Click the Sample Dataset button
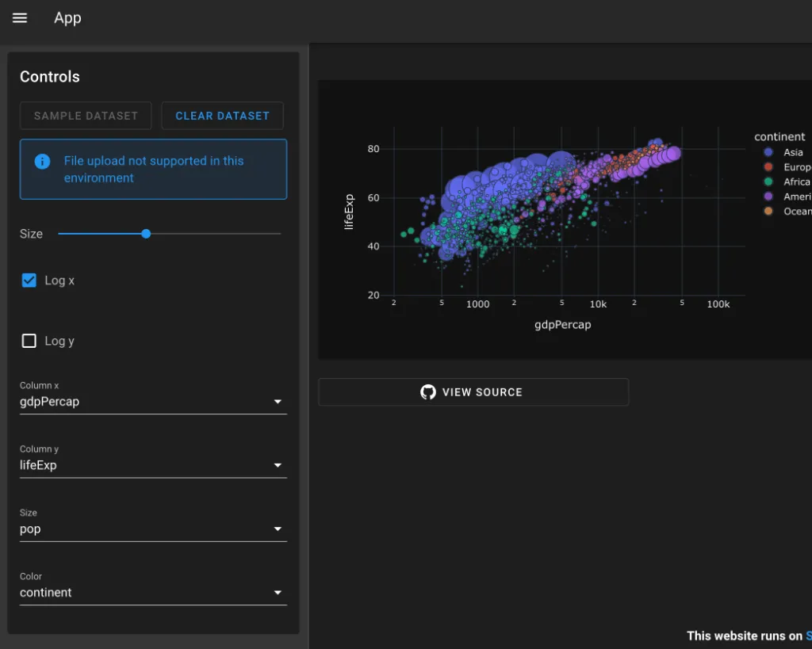The image size is (812, 649). pyautogui.click(x=86, y=116)
